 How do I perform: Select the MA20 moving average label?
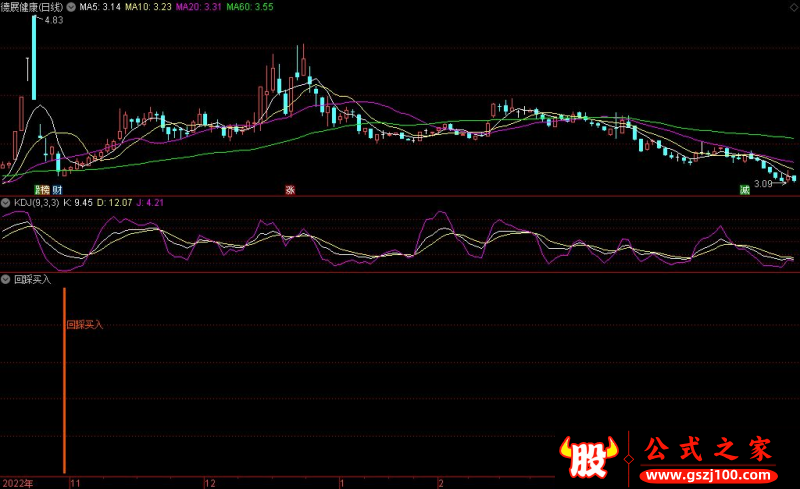196,7
